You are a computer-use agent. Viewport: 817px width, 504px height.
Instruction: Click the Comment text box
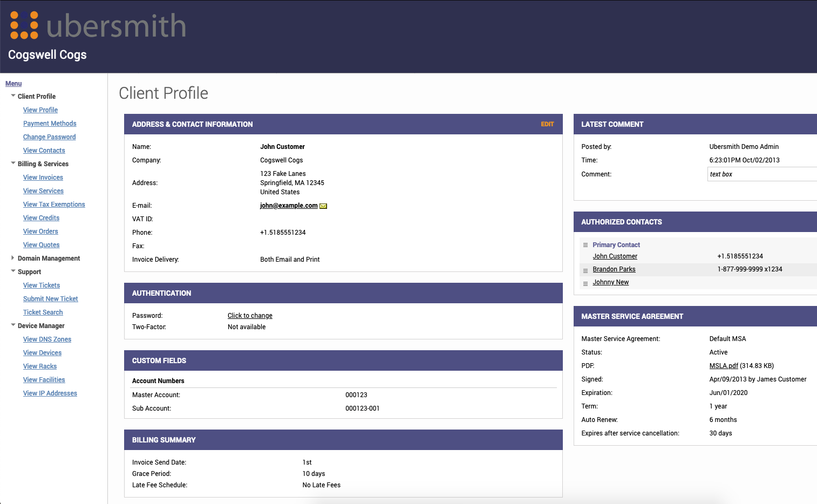(x=761, y=174)
